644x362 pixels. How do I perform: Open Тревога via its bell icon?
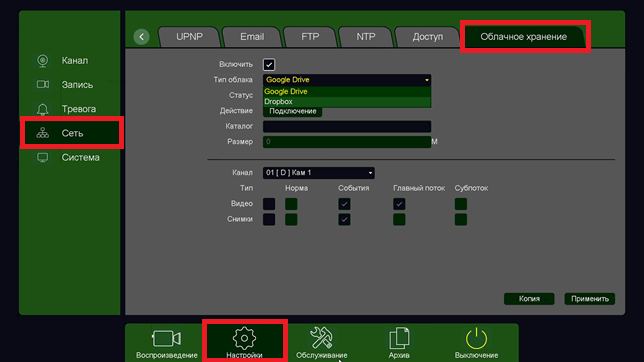(x=42, y=109)
